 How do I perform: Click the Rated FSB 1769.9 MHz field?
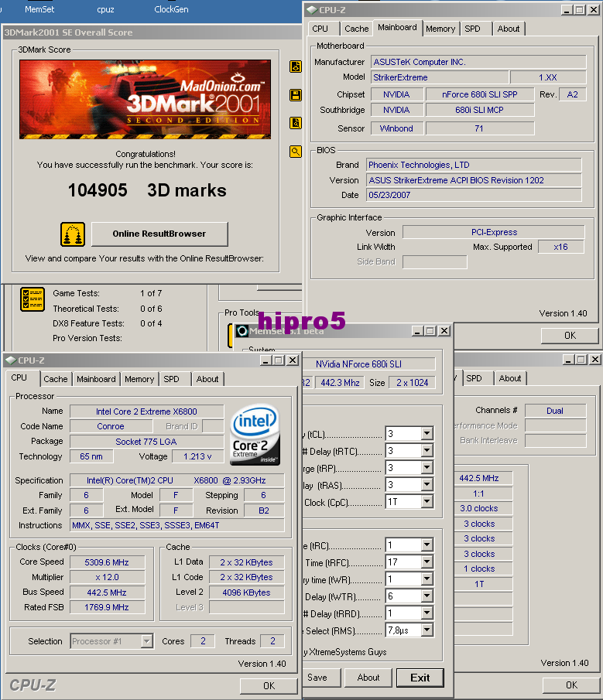click(107, 608)
